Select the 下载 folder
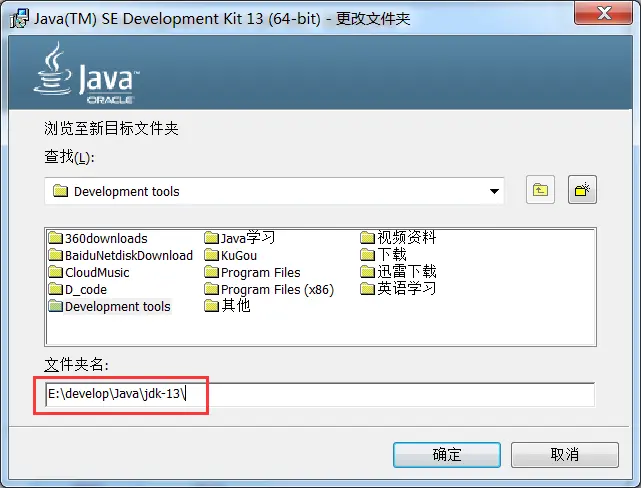Image resolution: width=641 pixels, height=488 pixels. coord(383,255)
